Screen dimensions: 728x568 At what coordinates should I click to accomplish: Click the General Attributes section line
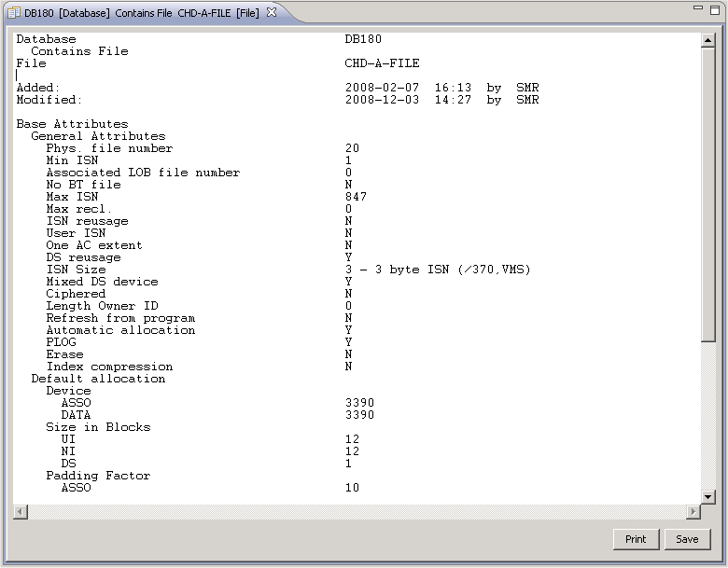(x=98, y=136)
